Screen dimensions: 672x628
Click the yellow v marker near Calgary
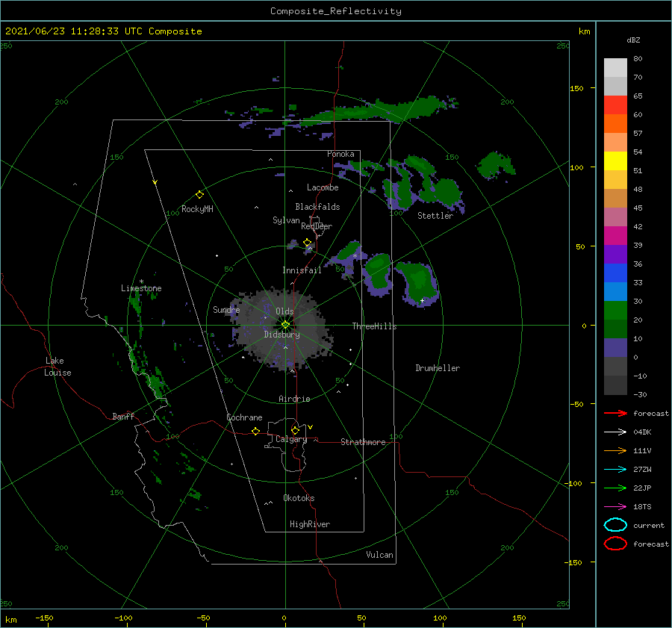(311, 427)
